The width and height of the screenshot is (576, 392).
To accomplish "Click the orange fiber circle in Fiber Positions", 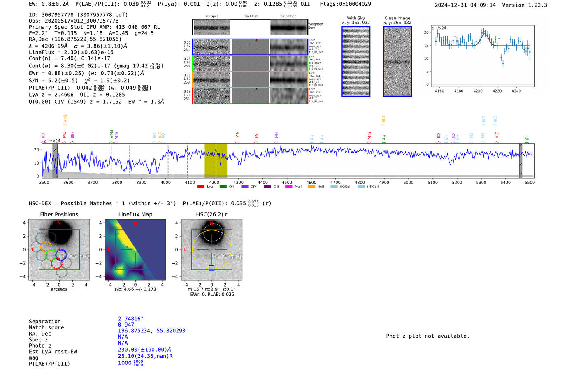I will tap(46, 247).
